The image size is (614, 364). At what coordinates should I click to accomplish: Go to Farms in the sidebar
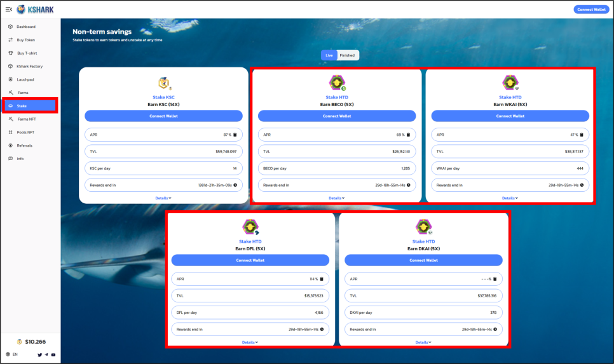pos(23,93)
